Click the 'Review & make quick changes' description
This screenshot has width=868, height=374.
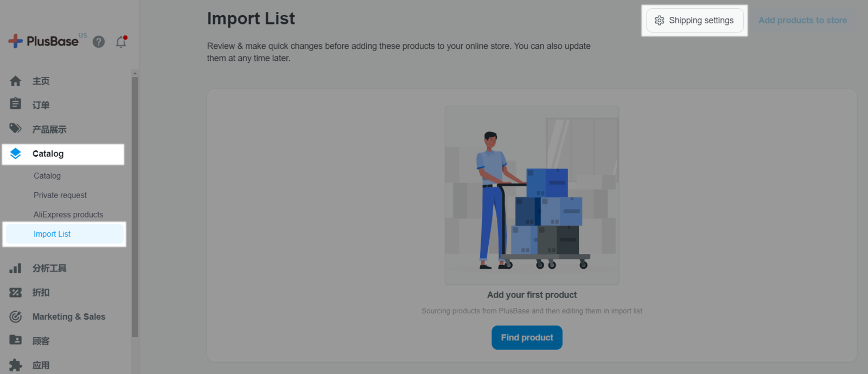(x=399, y=52)
